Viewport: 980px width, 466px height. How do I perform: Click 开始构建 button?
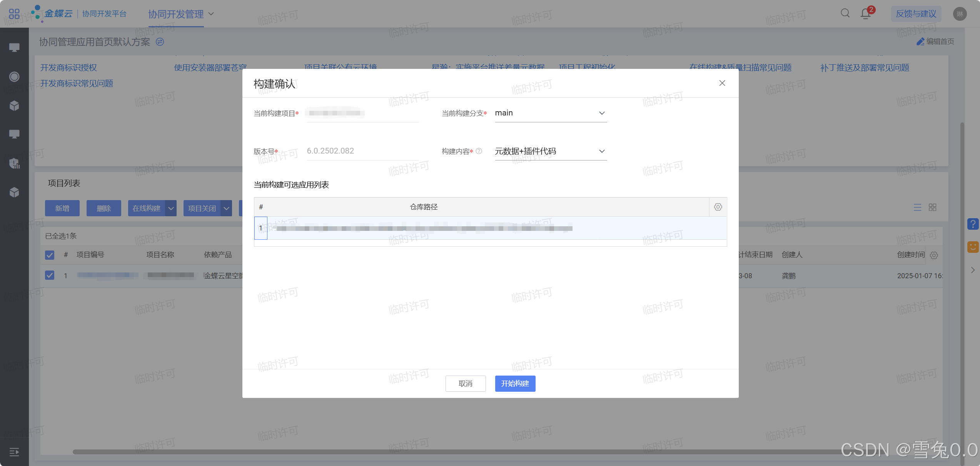click(515, 384)
